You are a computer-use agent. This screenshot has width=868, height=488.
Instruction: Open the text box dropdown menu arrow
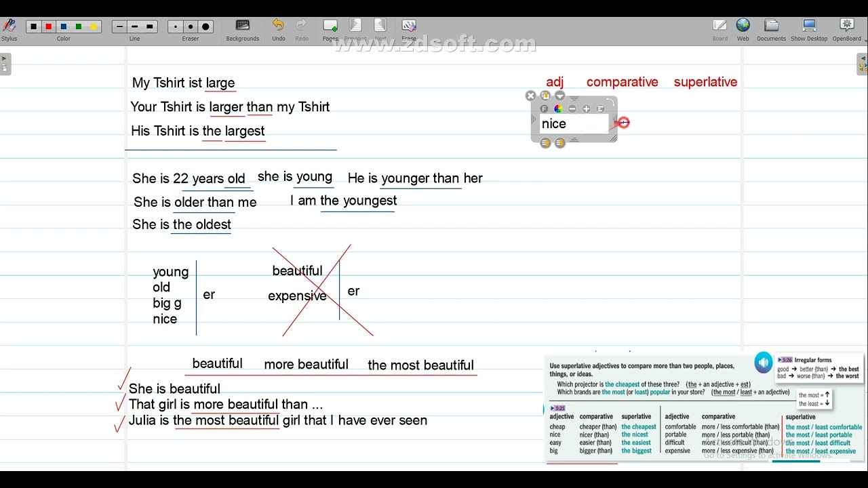[x=559, y=96]
